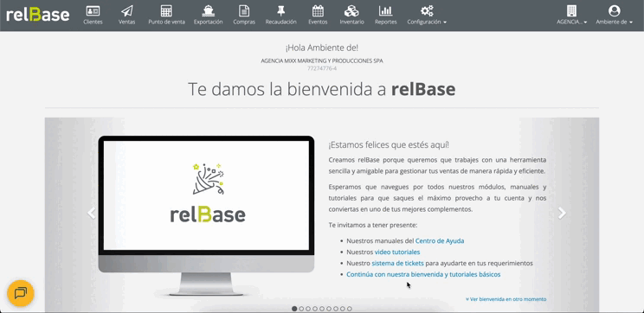Open the video tutoriales link
The image size is (644, 313).
(397, 252)
